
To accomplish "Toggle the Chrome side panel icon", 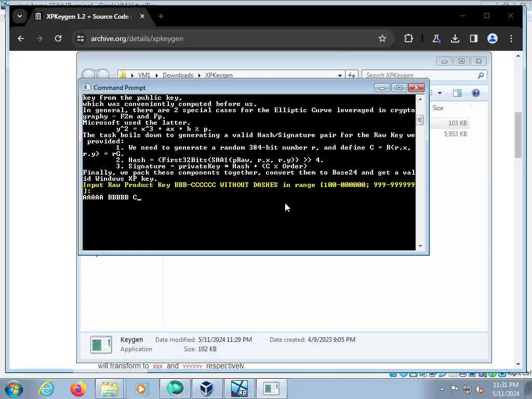I will [474, 38].
